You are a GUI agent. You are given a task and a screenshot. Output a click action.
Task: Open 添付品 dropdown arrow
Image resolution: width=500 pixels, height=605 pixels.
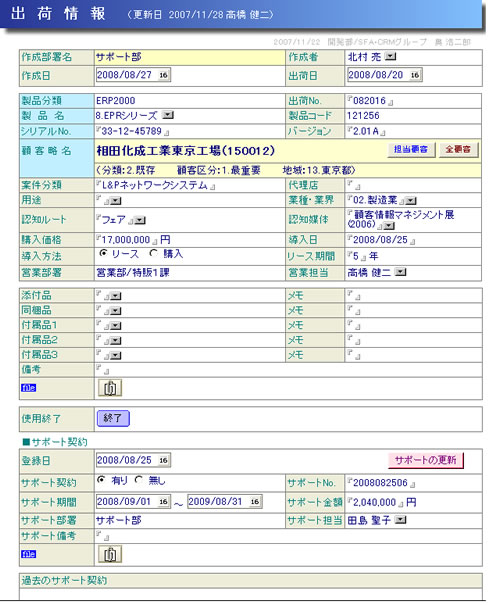[115, 296]
